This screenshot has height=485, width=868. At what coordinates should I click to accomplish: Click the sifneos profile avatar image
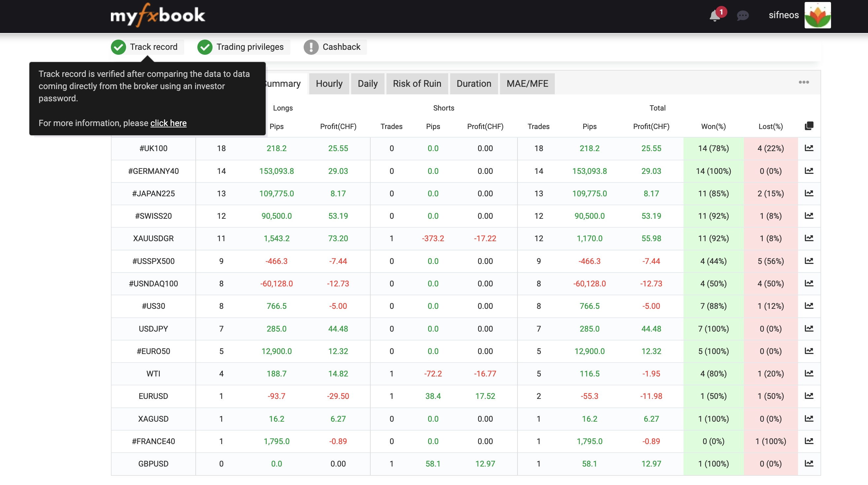[818, 15]
